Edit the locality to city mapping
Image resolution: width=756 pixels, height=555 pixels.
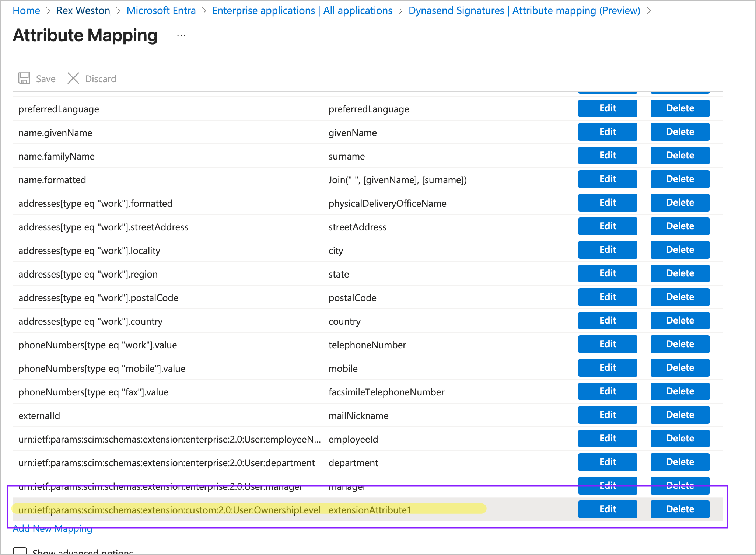click(607, 249)
